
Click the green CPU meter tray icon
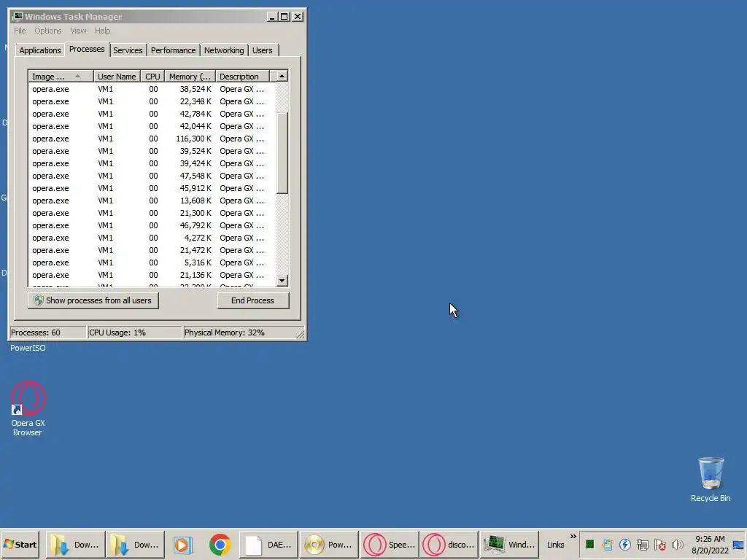(x=589, y=544)
